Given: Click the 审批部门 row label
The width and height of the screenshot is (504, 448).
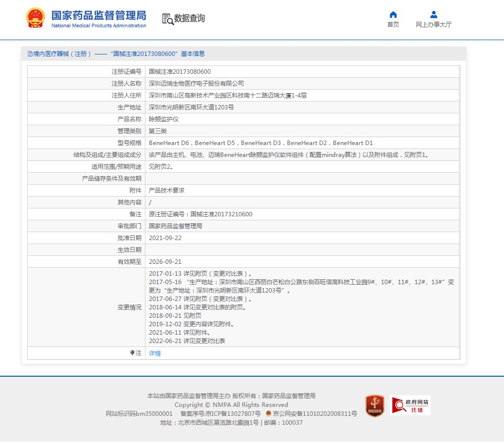Looking at the screenshot, I should [x=129, y=226].
